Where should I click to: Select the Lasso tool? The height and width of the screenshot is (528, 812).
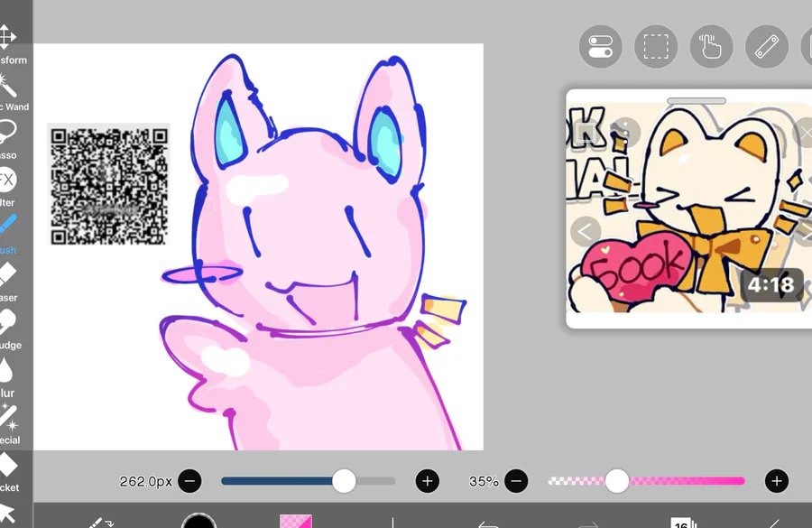[x=8, y=139]
